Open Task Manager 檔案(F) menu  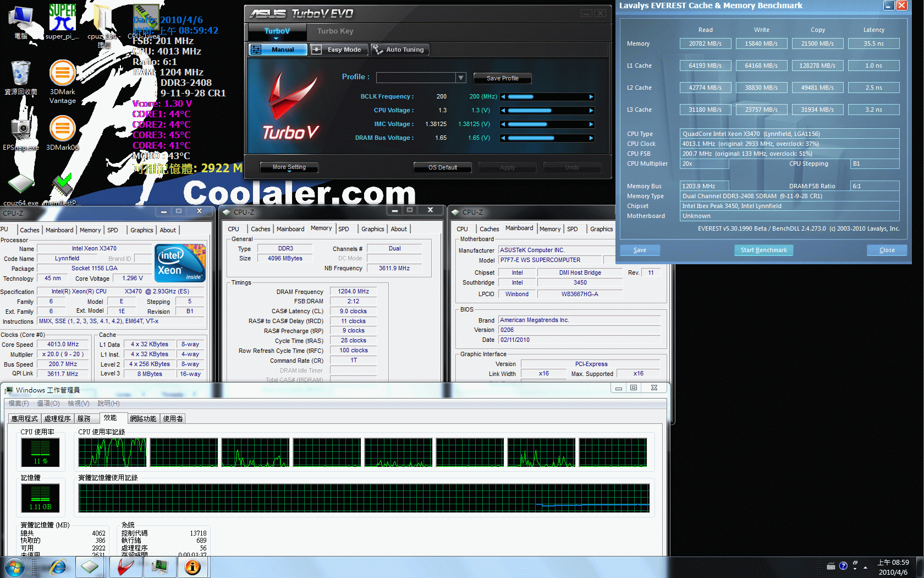click(19, 403)
